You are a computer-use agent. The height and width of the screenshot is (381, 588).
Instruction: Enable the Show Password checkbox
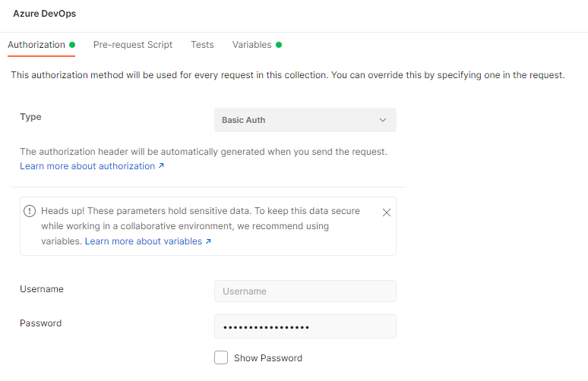[x=221, y=357]
